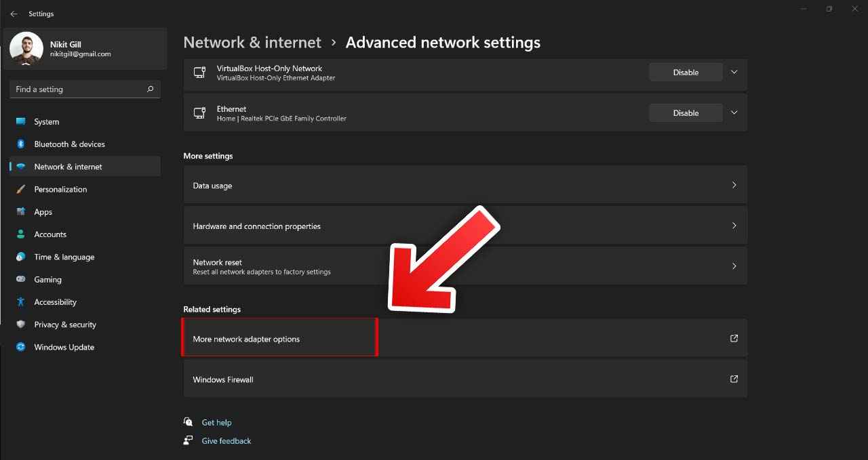
Task: Open Accessibility settings category
Action: click(85, 302)
